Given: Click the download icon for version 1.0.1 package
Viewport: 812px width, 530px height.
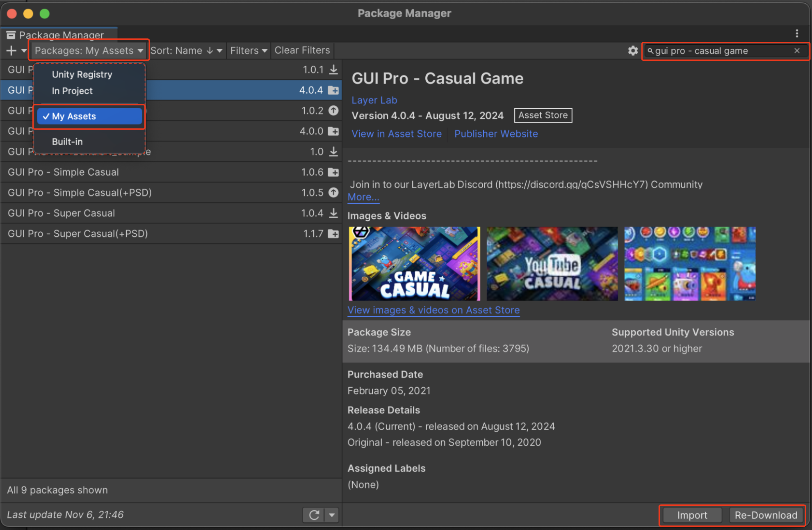Looking at the screenshot, I should pos(334,69).
